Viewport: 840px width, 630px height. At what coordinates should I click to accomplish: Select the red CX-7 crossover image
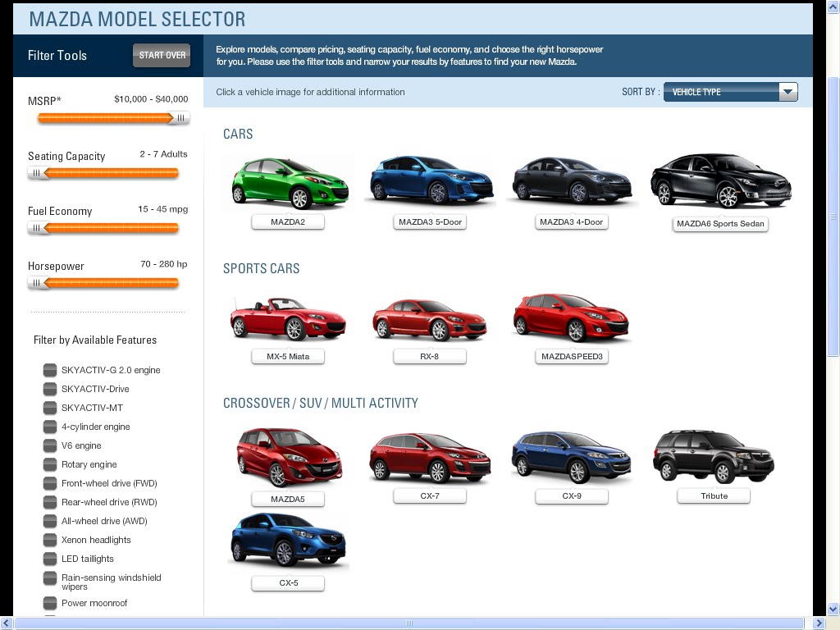430,458
